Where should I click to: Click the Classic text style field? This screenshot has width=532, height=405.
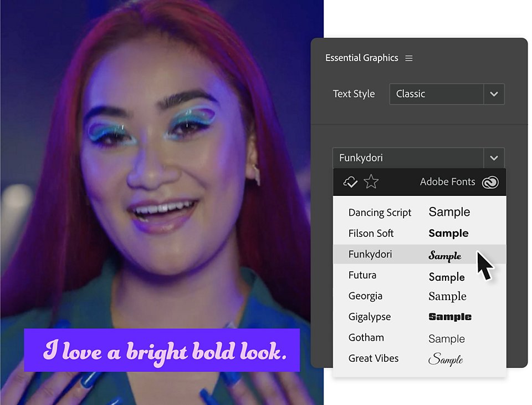point(436,94)
